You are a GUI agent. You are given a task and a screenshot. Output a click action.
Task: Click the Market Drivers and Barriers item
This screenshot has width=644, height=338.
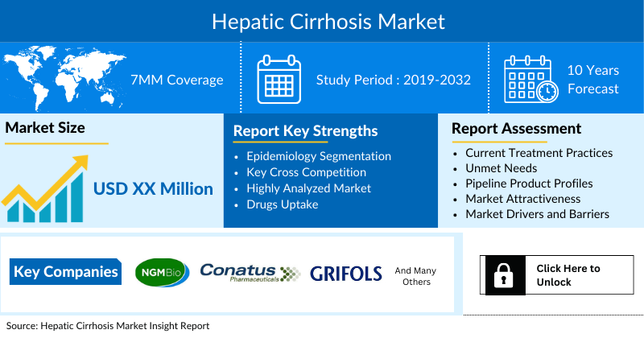(x=537, y=214)
